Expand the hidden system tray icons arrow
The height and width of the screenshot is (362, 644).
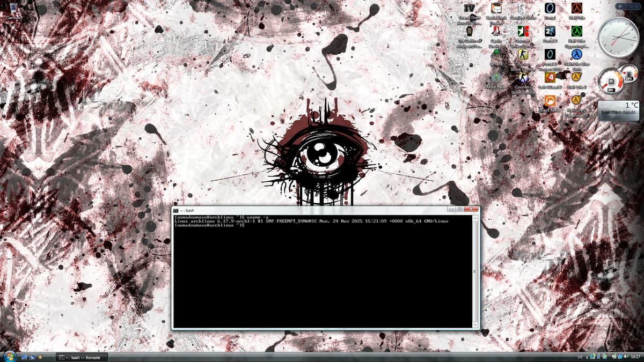pos(587,357)
